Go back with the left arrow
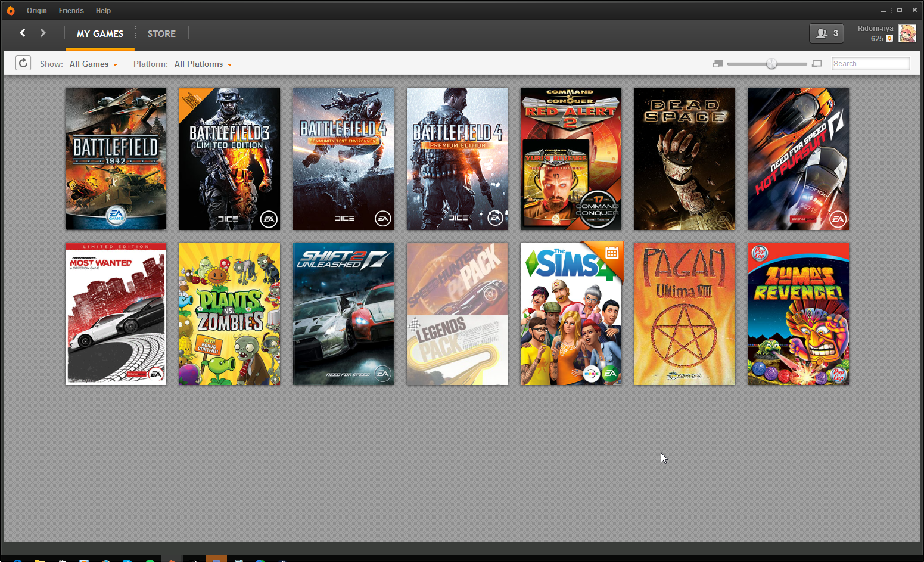Image resolution: width=924 pixels, height=562 pixels. point(23,33)
